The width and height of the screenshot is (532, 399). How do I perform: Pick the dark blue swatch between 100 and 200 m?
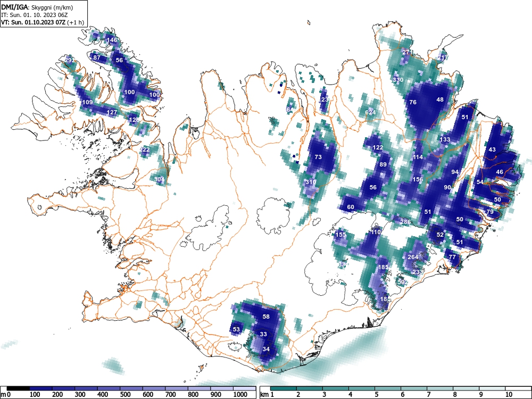click(x=41, y=388)
